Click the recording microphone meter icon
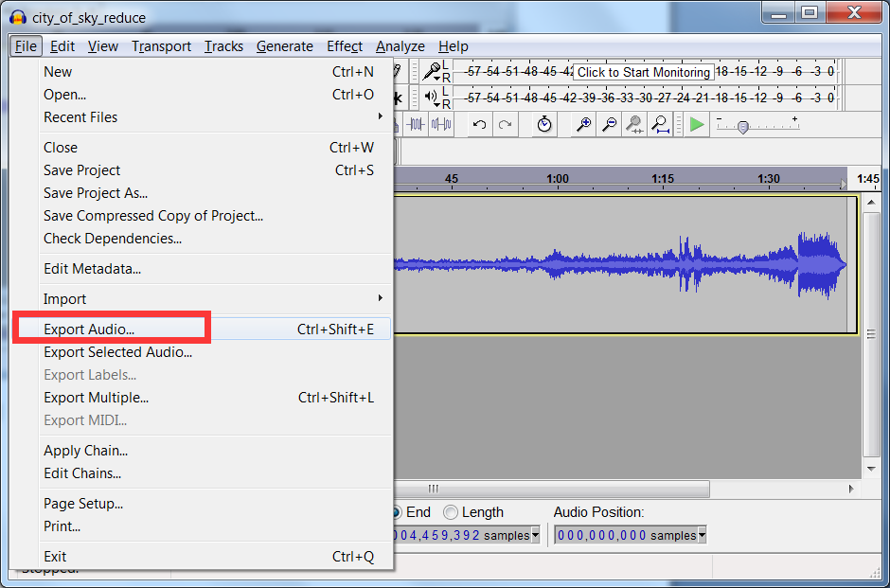 (x=432, y=72)
